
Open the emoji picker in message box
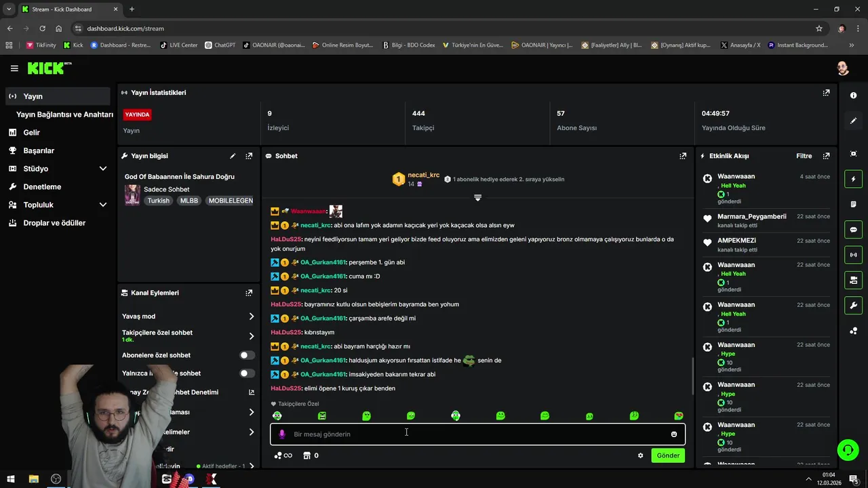point(674,434)
